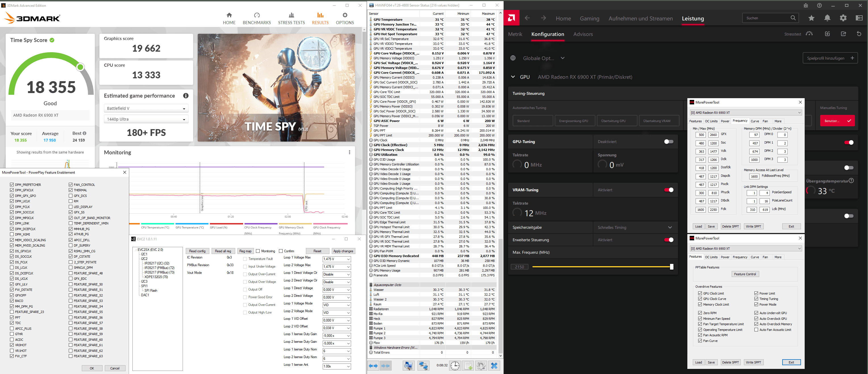Click bug report icon in Radeon Software
This screenshot has width=868, height=374.
(806, 6)
